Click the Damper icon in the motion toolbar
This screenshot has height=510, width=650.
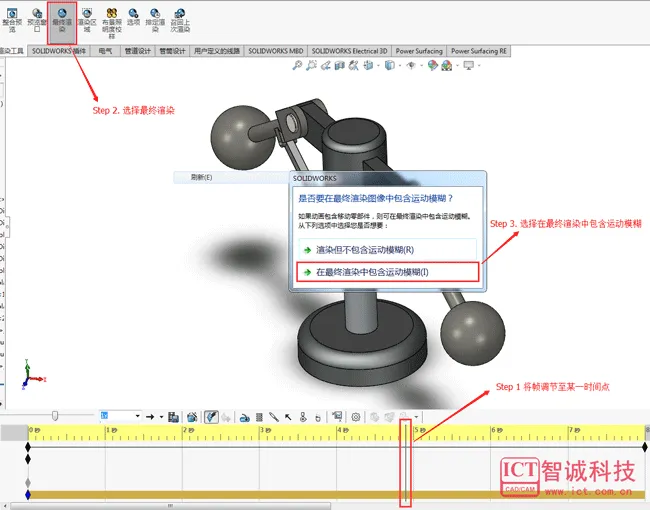(274, 417)
